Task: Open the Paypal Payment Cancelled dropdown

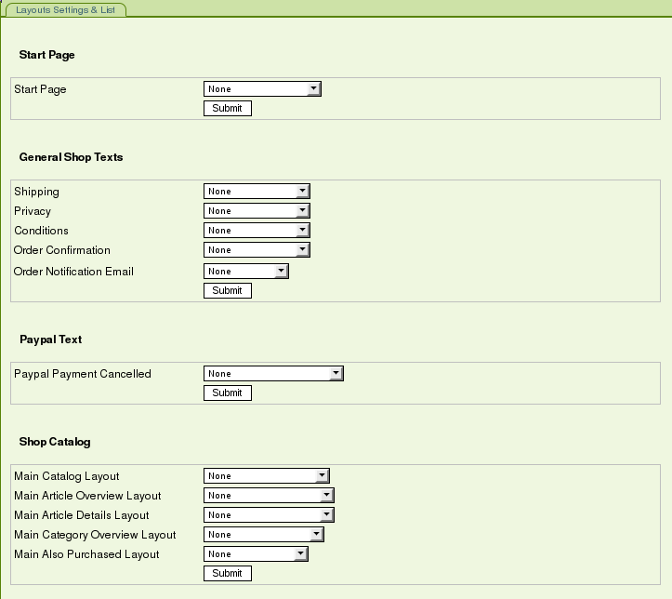Action: click(273, 374)
